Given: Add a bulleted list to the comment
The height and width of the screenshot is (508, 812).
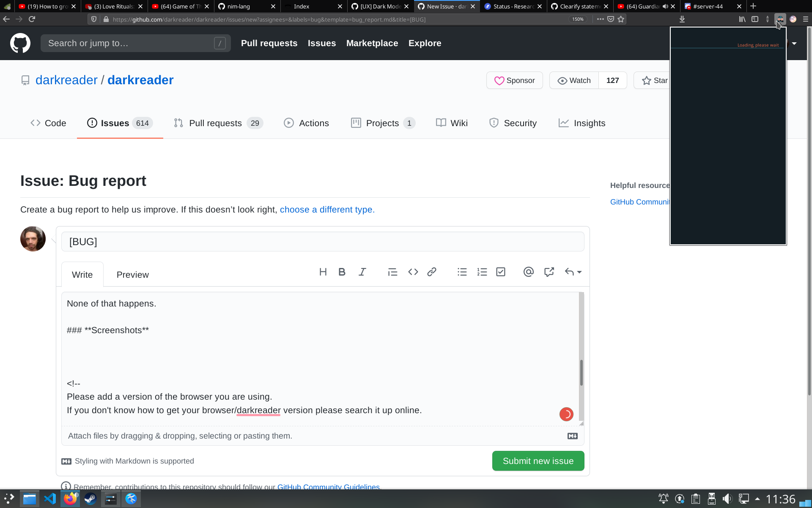Looking at the screenshot, I should click(462, 272).
